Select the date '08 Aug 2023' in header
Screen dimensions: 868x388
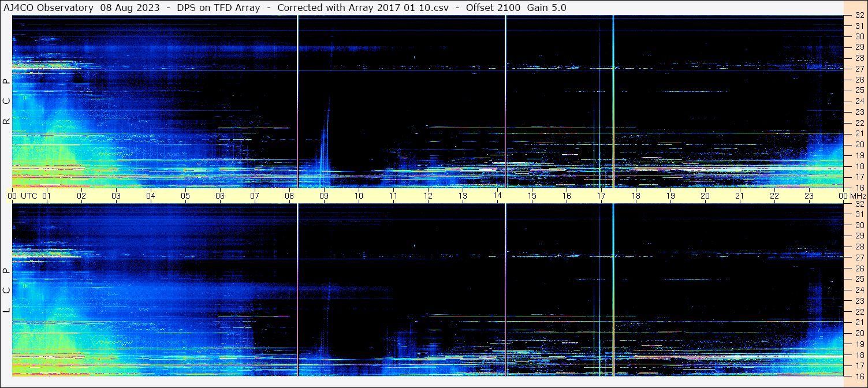130,8
